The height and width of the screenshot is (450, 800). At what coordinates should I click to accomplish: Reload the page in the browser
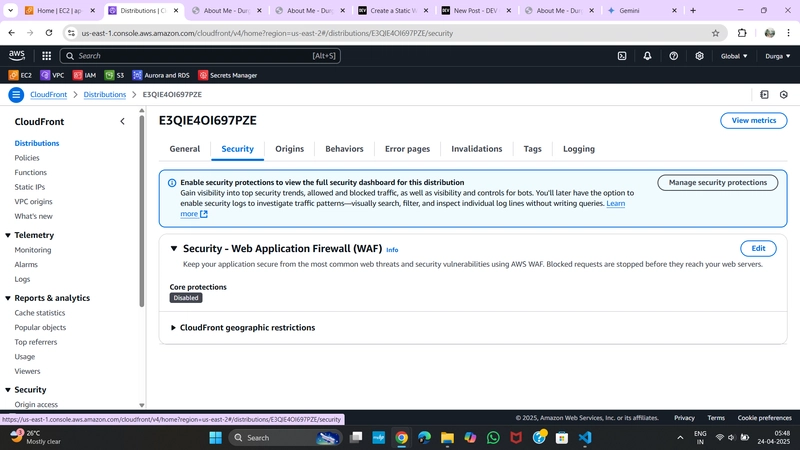[48, 33]
